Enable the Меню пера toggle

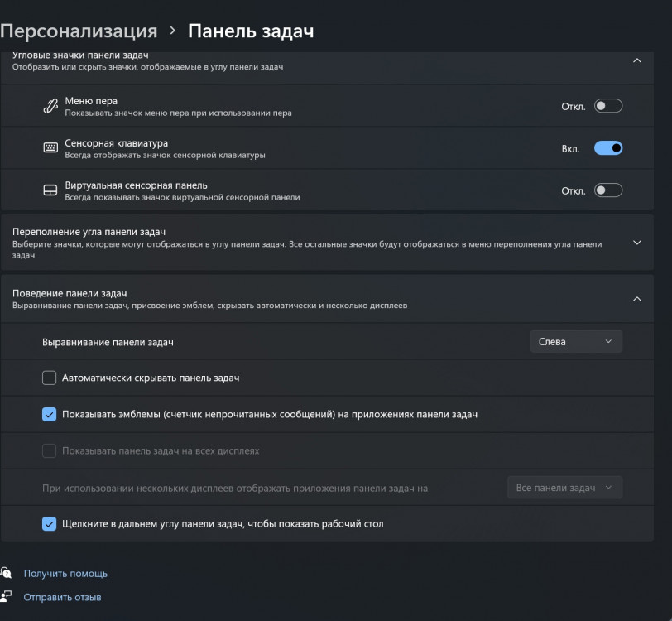pyautogui.click(x=607, y=106)
